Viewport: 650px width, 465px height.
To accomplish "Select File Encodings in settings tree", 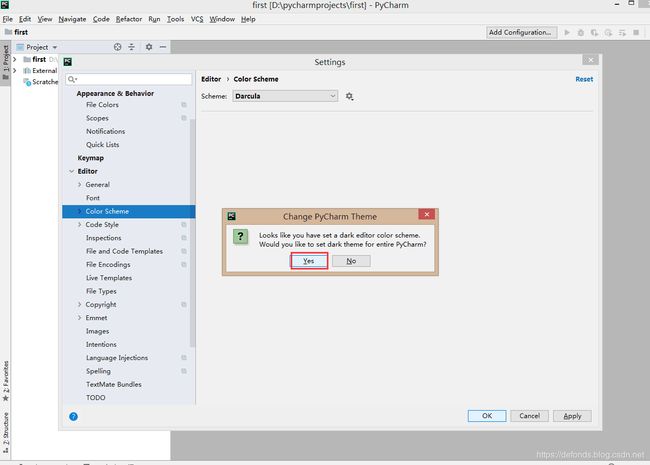I will 108,264.
